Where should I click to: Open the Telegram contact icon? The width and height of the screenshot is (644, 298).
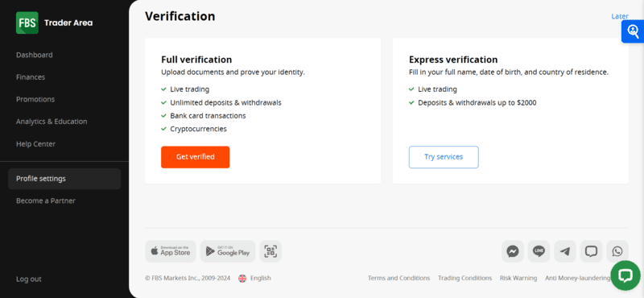pos(565,251)
